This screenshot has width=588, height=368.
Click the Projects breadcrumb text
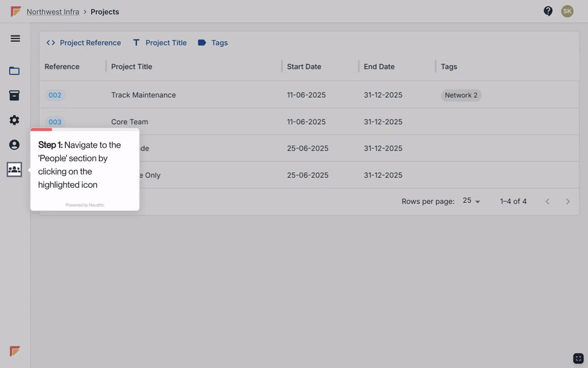[x=105, y=12]
